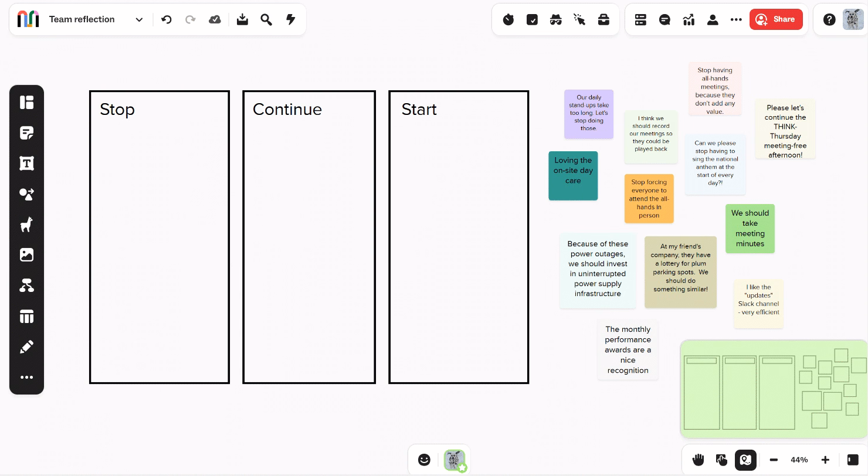Select the pencil Draw tool

[x=26, y=347]
